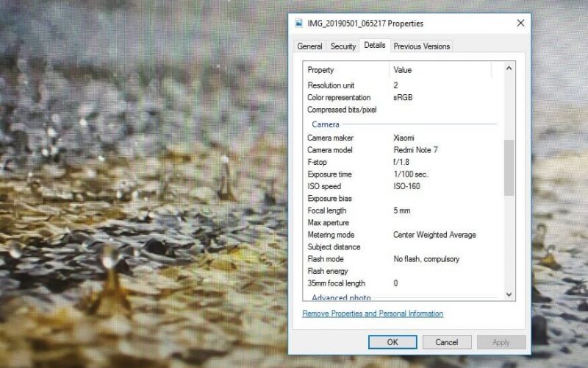This screenshot has width=588, height=368.
Task: Click the Center Weighted Average value
Action: 434,235
